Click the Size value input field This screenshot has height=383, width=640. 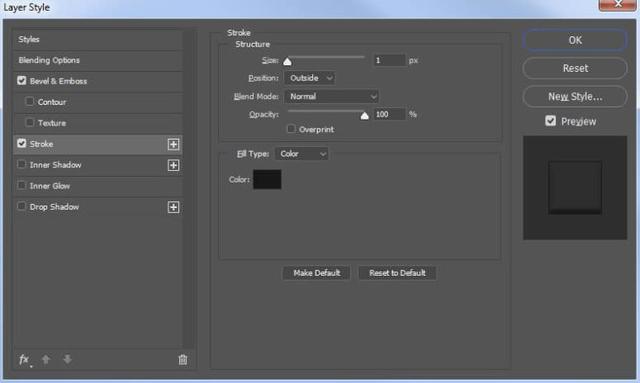click(389, 60)
